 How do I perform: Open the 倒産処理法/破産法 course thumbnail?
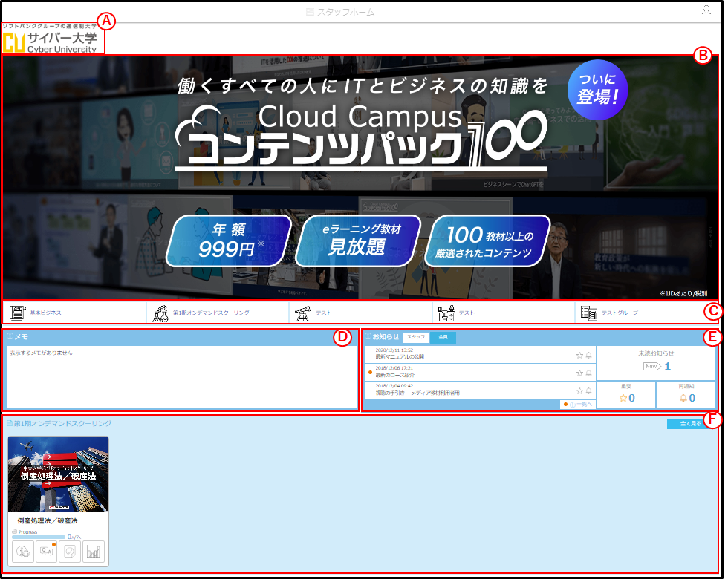pyautogui.click(x=59, y=474)
